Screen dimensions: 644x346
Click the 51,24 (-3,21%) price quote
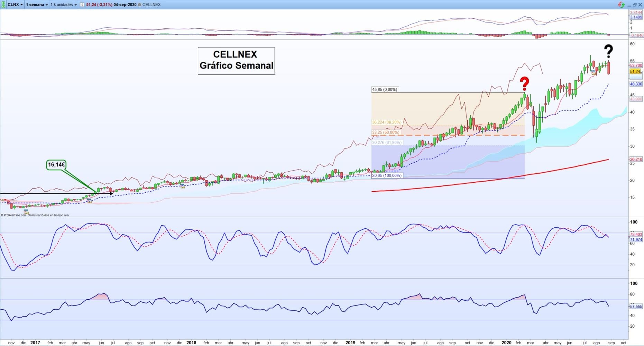pos(99,5)
